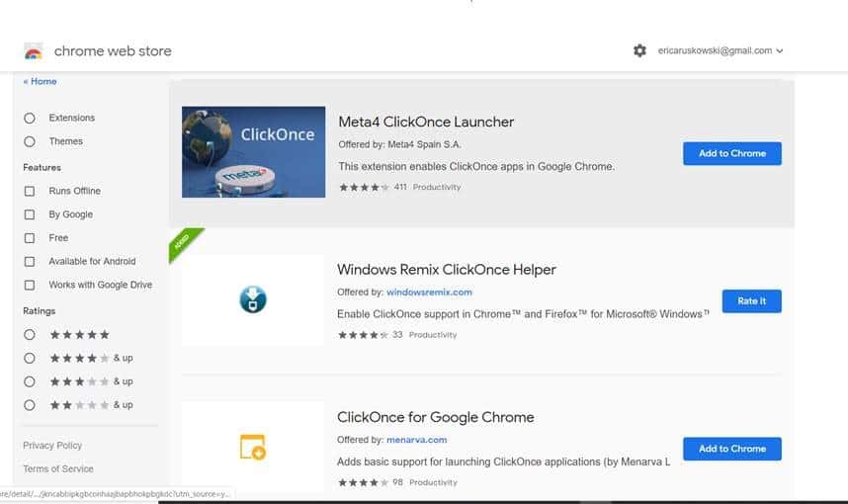
Task: Click the Chrome Web Store rainbow logo
Action: [33, 51]
